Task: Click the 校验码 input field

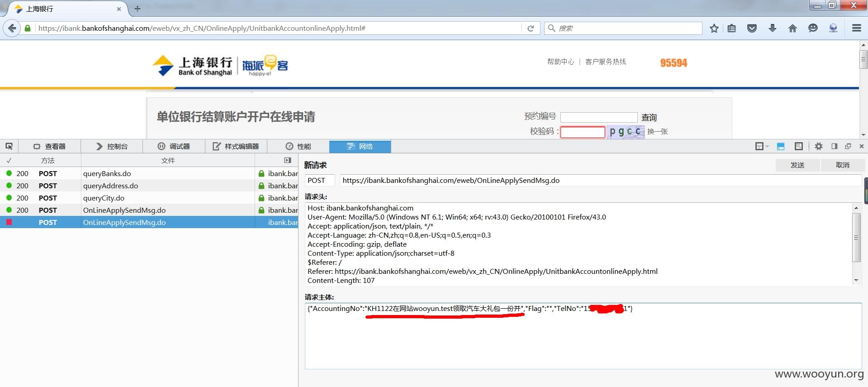Action: coord(583,132)
